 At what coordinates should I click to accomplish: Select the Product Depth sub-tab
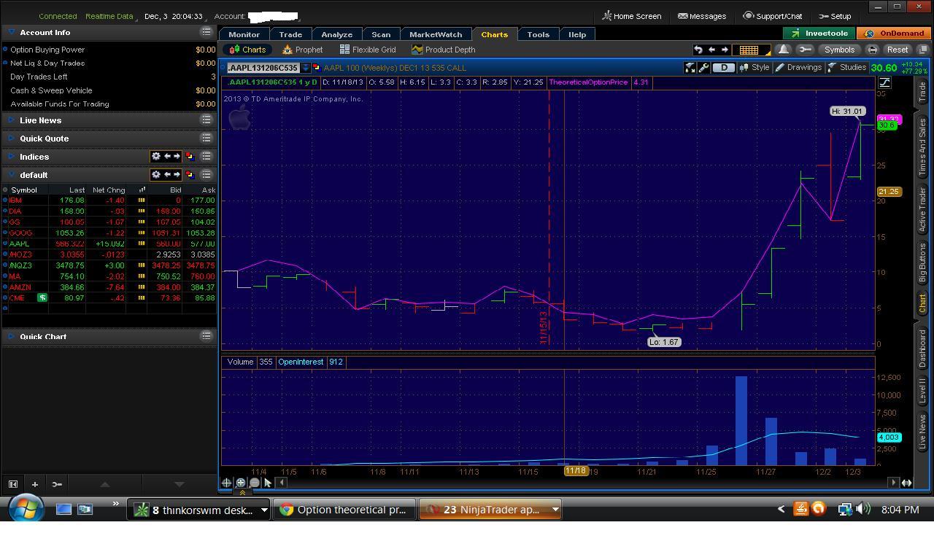(x=444, y=50)
